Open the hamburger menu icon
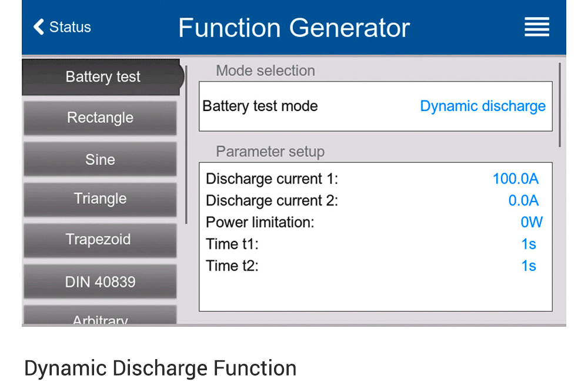Viewport: 588px width, 392px height. coord(537,27)
